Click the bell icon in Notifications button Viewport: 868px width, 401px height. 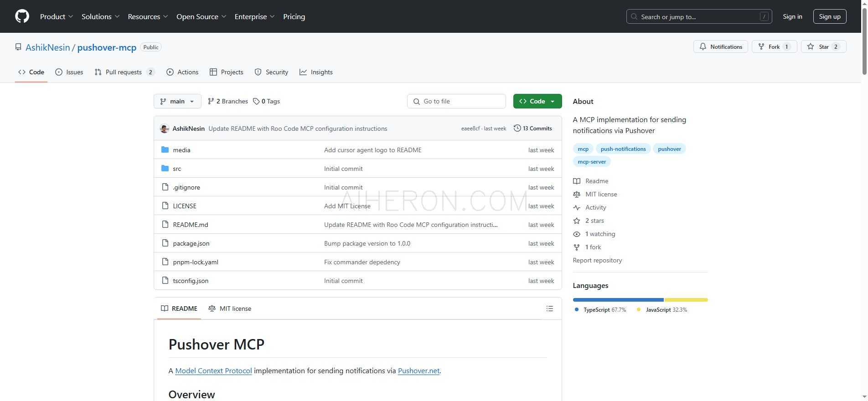[703, 46]
